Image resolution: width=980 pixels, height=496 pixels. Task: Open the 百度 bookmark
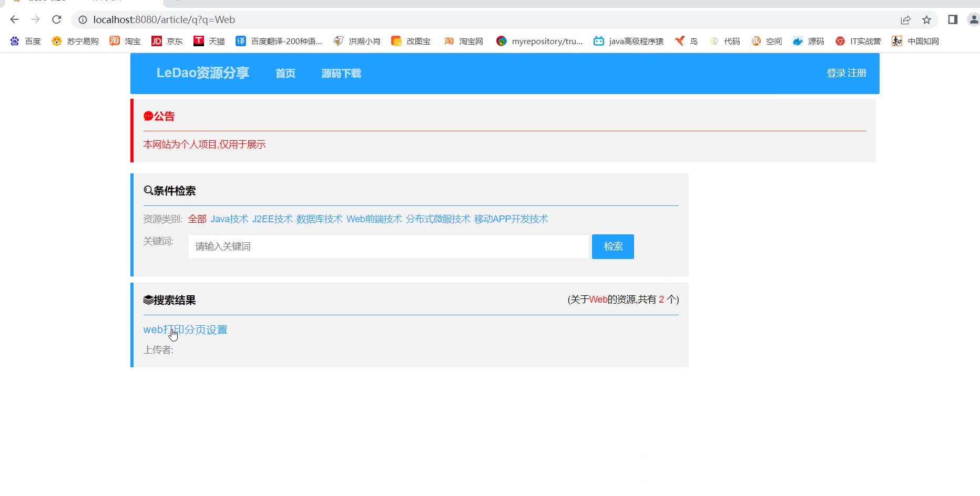coord(25,41)
